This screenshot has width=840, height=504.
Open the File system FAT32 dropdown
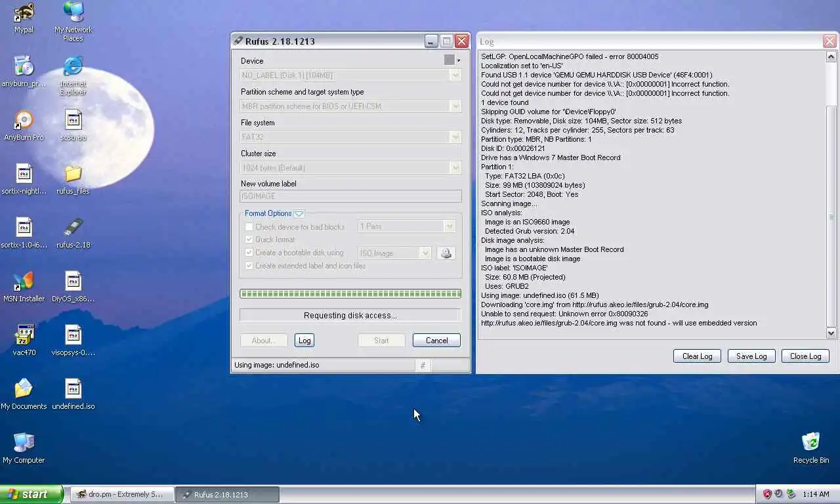351,137
